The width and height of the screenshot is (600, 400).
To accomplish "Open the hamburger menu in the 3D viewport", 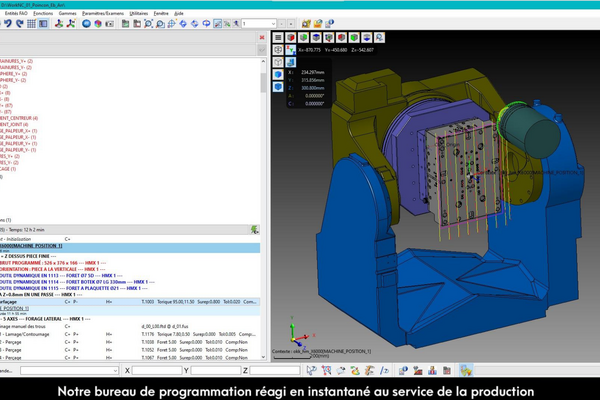I will pyautogui.click(x=279, y=36).
